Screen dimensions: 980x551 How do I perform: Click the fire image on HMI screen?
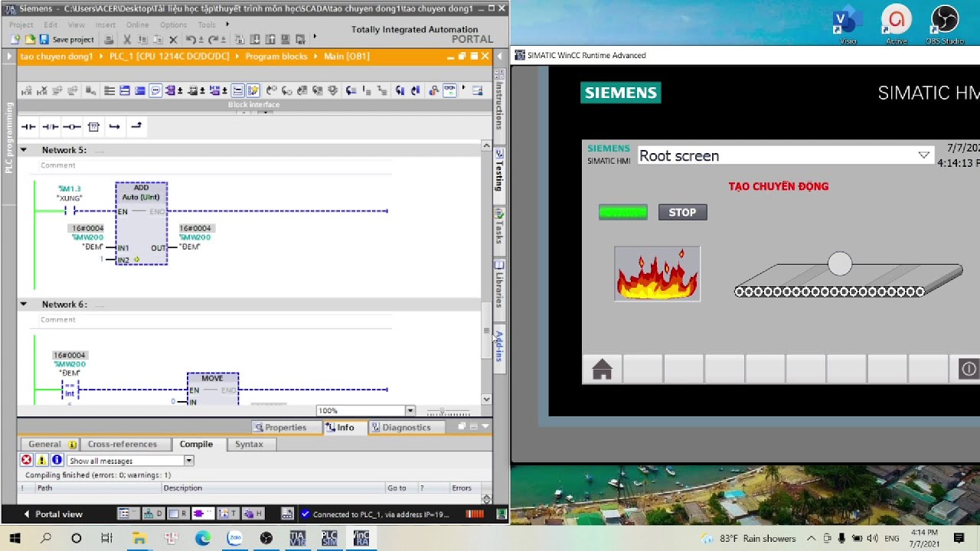coord(657,273)
